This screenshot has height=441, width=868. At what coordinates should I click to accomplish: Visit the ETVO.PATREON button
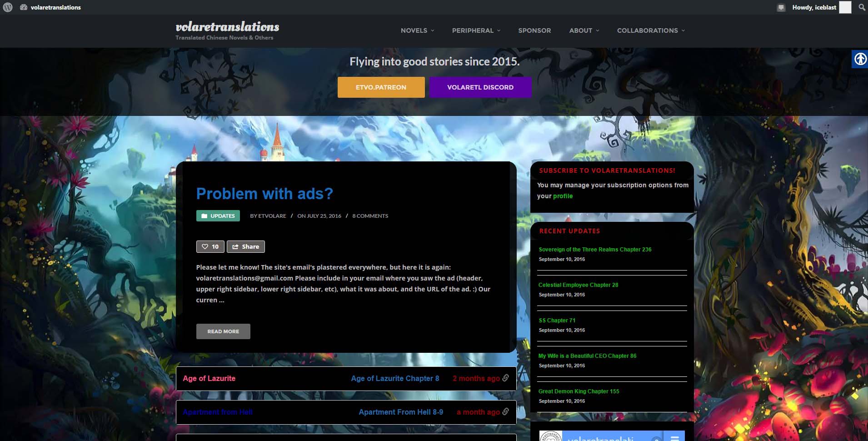(381, 87)
